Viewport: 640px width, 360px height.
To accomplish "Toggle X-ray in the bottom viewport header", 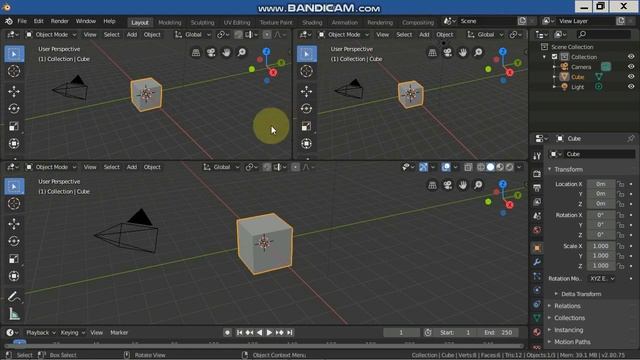I will point(468,167).
